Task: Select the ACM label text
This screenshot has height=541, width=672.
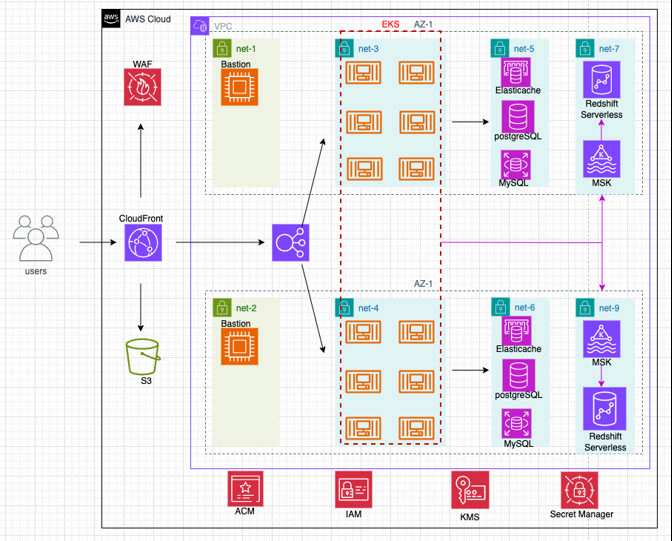Action: (x=245, y=511)
